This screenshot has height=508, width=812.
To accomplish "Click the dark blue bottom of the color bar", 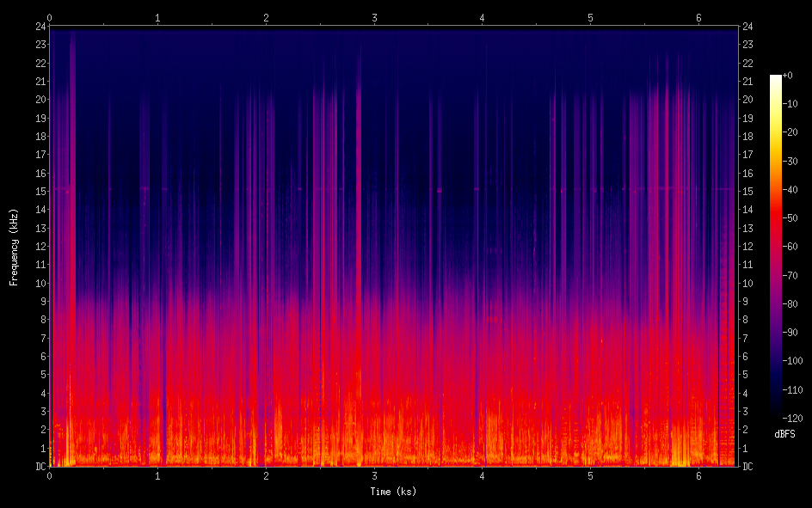I will tap(776, 415).
